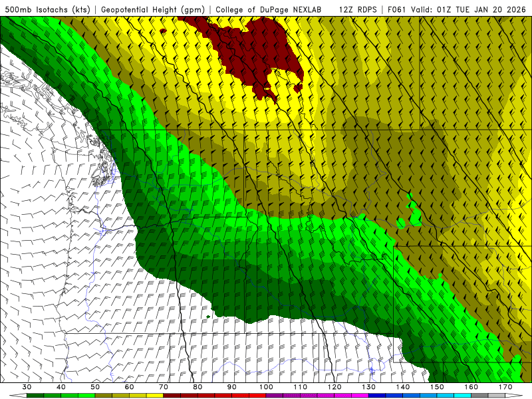Click the 'Valid: 01Z TUE JAN 20 2026' text

coord(468,9)
